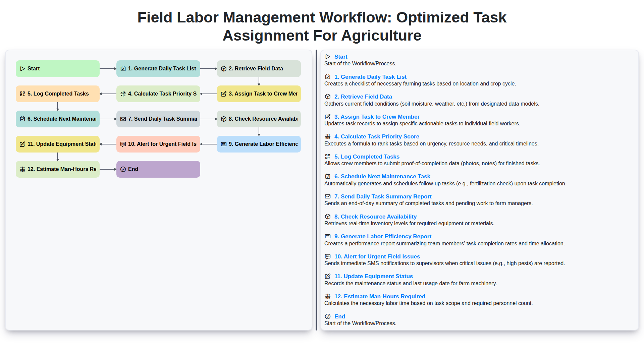This screenshot has height=362, width=644.
Task: Click the sliders icon on Calculate Task Priority node
Action: click(123, 94)
